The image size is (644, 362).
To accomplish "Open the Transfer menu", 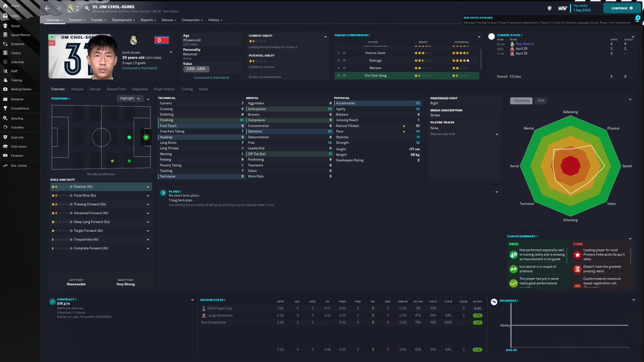I will tap(99, 20).
